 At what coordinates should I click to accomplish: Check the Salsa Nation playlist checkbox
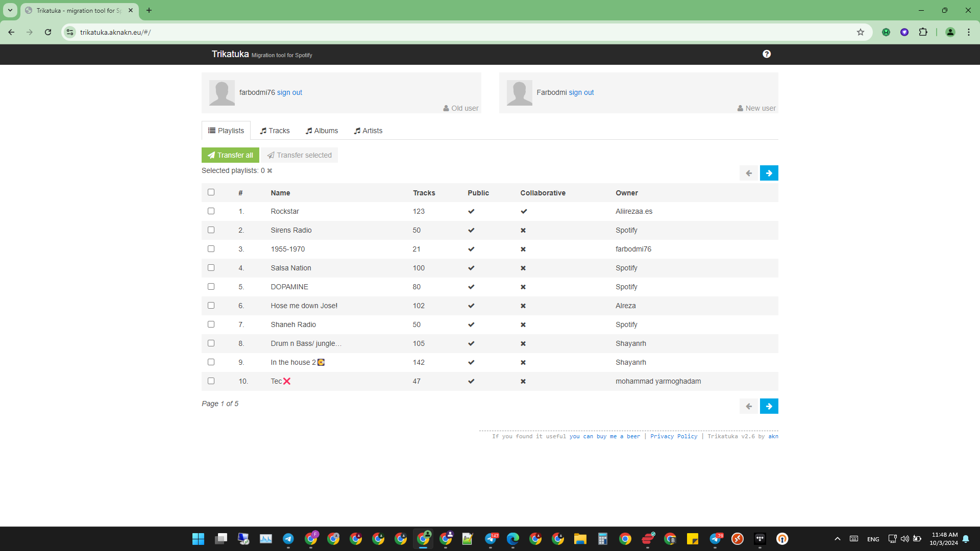211,268
